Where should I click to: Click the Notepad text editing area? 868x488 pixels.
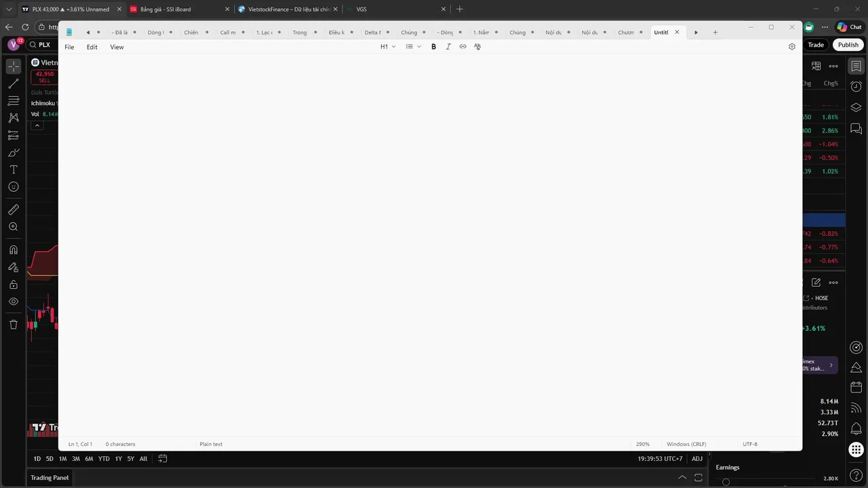[430, 245]
